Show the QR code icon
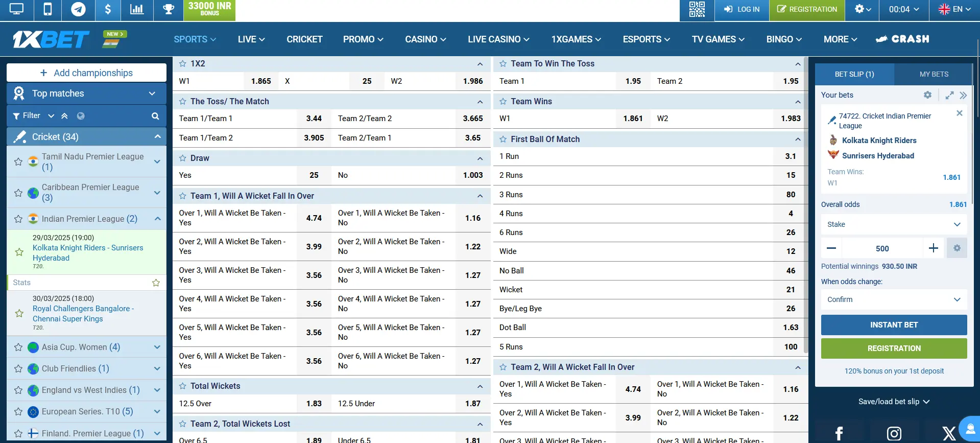The height and width of the screenshot is (443, 980). click(697, 9)
